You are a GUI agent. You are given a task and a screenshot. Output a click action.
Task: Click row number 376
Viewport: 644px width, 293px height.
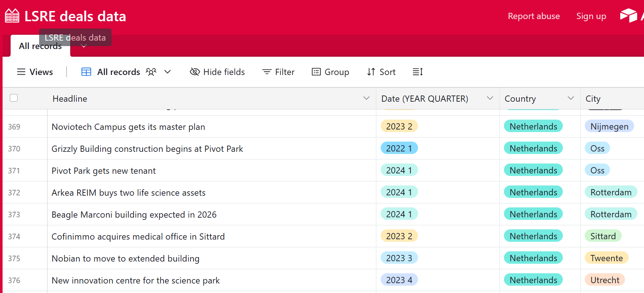(14, 281)
